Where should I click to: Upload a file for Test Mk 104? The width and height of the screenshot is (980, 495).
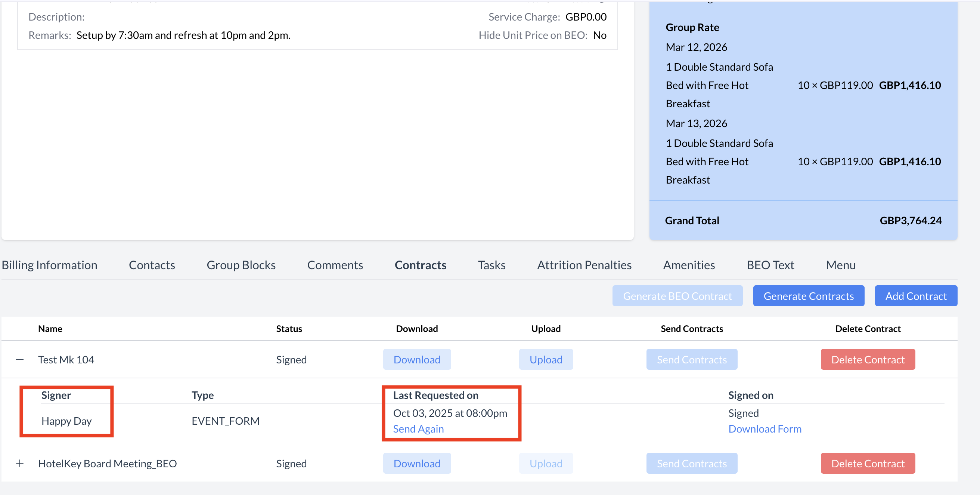coord(546,359)
